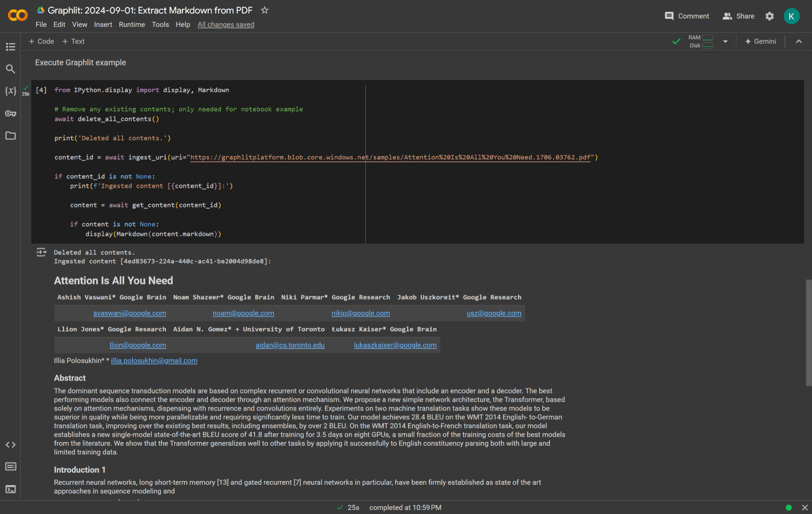Click the avaswani@google.com email link

coord(129,313)
